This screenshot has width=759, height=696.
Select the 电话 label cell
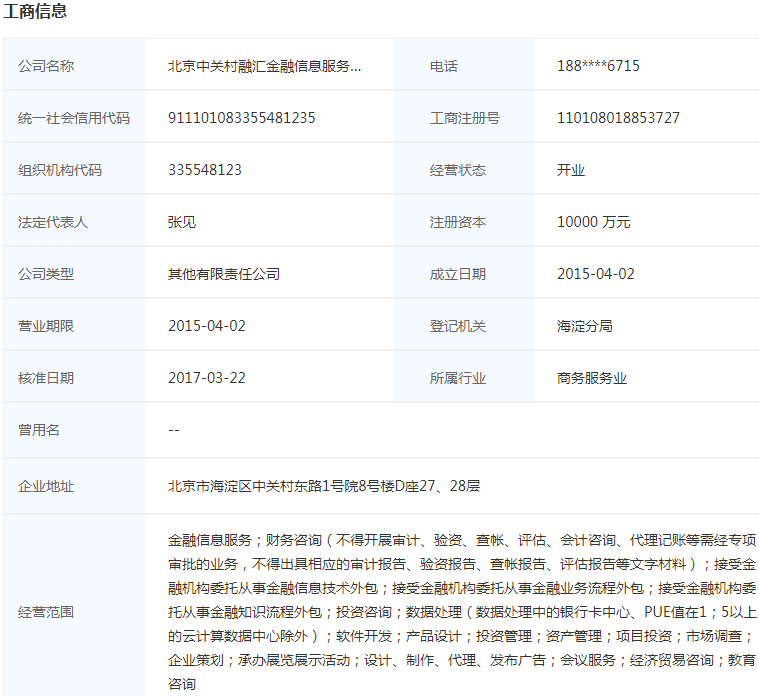pos(464,65)
